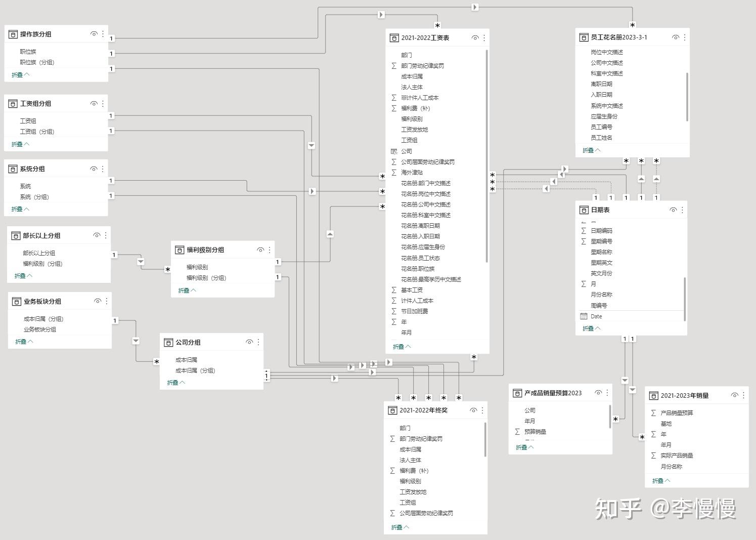The width and height of the screenshot is (756, 540).
Task: Select relationship arrow between 部长以上分组 and 福利级别分组
Action: pos(141,262)
